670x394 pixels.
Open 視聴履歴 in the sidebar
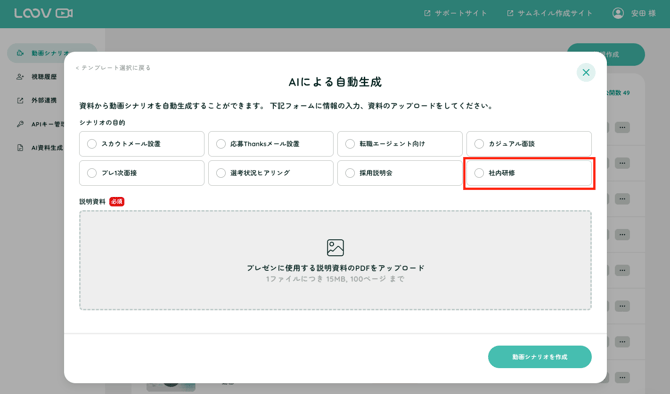37,77
